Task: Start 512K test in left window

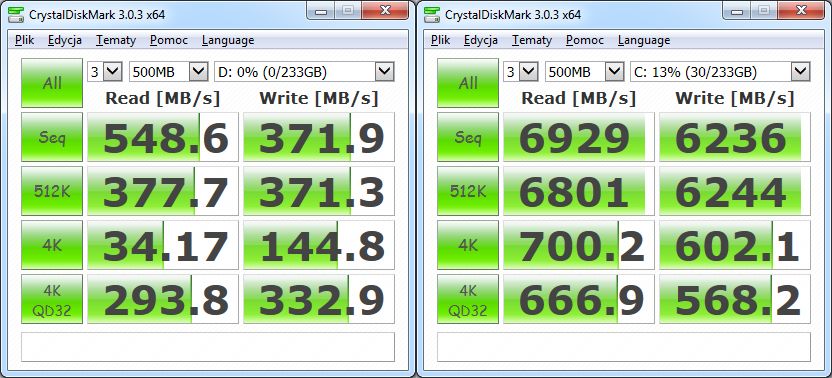Action: [52, 191]
